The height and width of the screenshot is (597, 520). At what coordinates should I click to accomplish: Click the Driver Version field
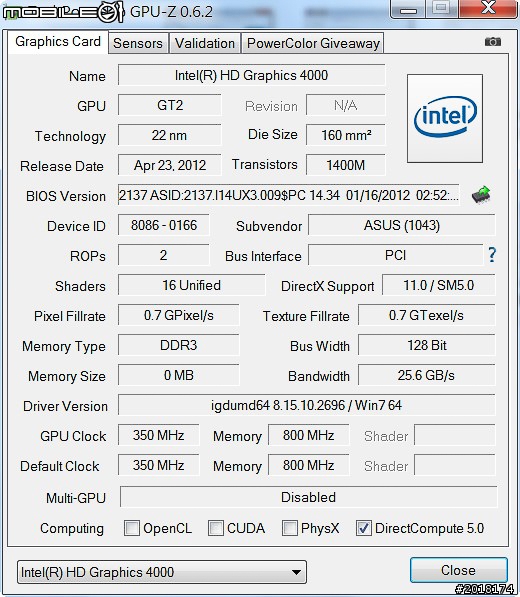pos(306,405)
